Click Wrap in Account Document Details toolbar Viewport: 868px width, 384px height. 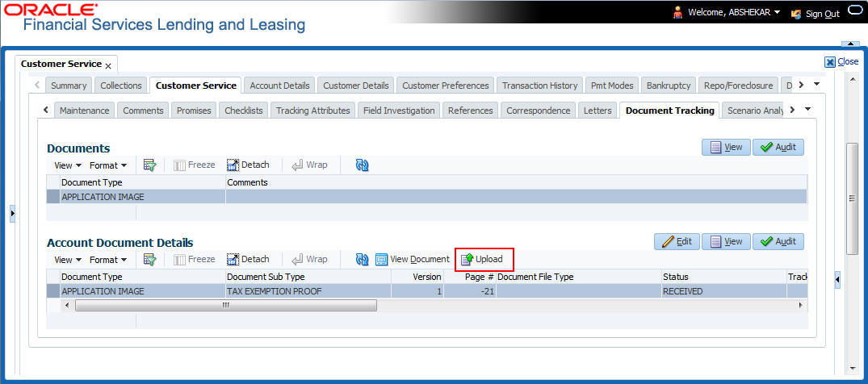(x=309, y=259)
